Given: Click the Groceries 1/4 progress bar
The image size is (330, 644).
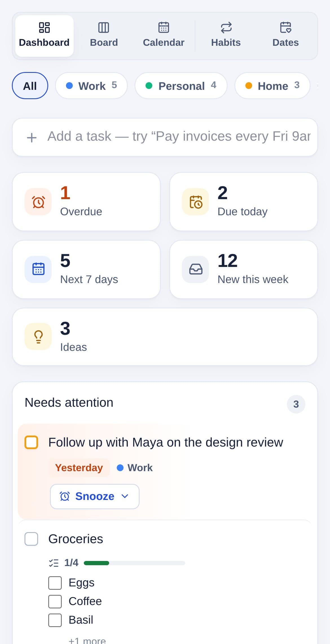Looking at the screenshot, I should (x=135, y=563).
